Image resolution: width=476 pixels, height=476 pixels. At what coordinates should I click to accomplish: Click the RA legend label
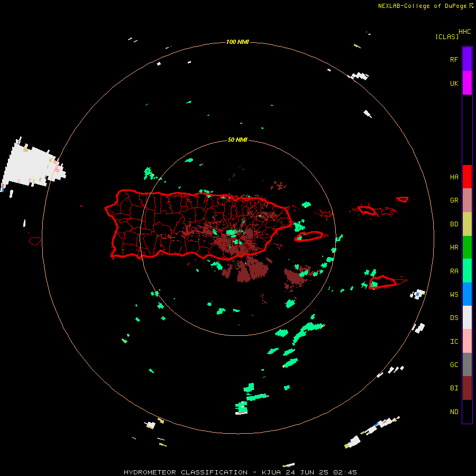pos(454,271)
